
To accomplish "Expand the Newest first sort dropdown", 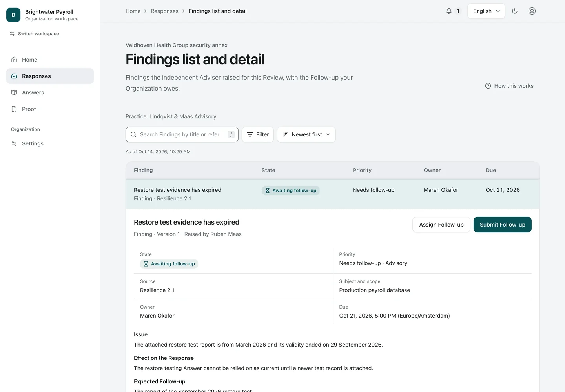I will click(x=306, y=134).
